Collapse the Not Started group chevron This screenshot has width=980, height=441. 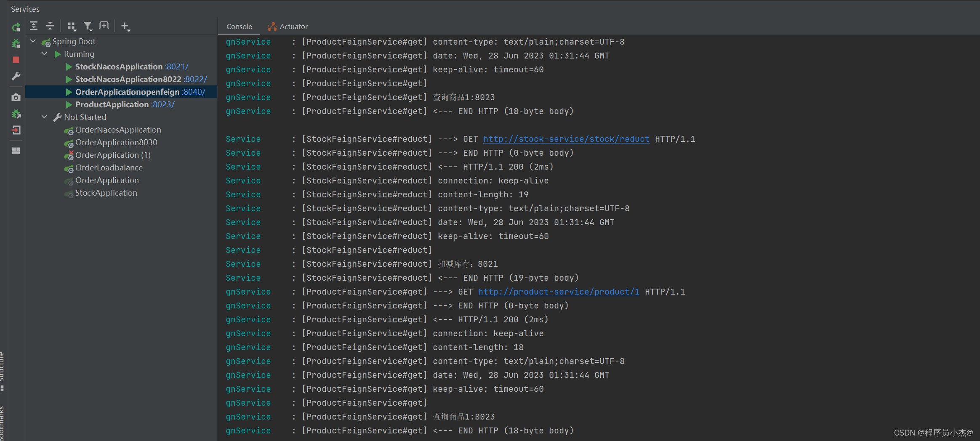(x=44, y=117)
